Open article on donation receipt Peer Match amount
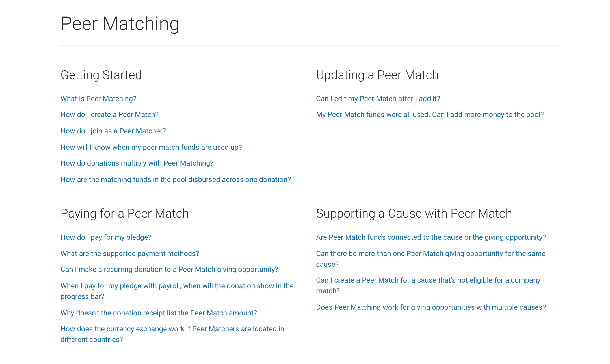Viewport: 610px width, 364px height. point(159,313)
